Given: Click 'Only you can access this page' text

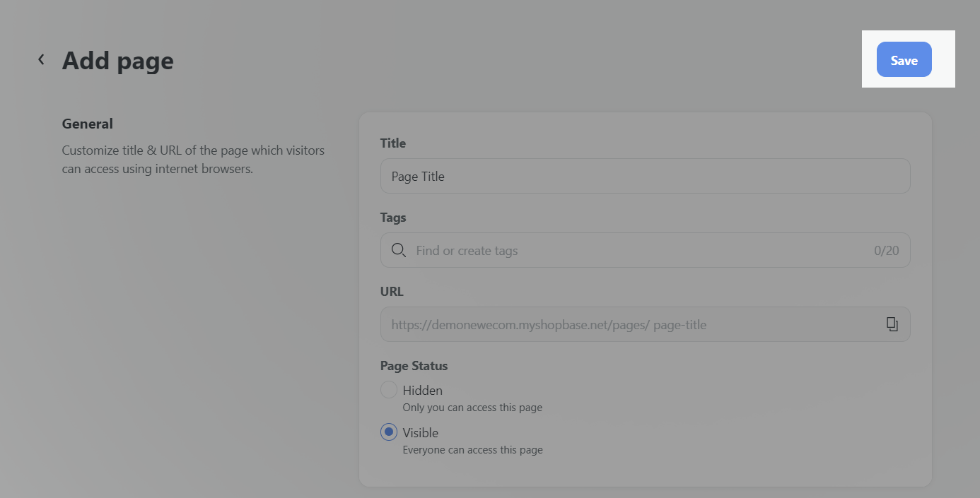Looking at the screenshot, I should click(472, 408).
